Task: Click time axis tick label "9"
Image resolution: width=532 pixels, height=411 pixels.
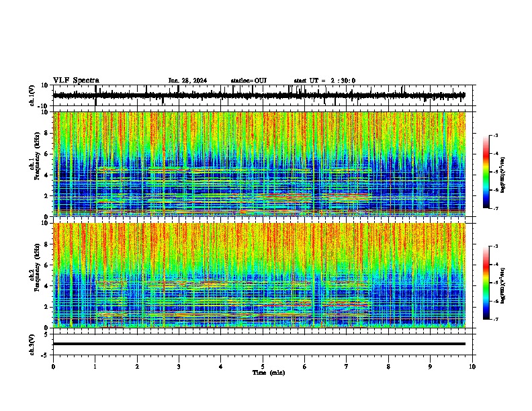Action: tap(430, 367)
